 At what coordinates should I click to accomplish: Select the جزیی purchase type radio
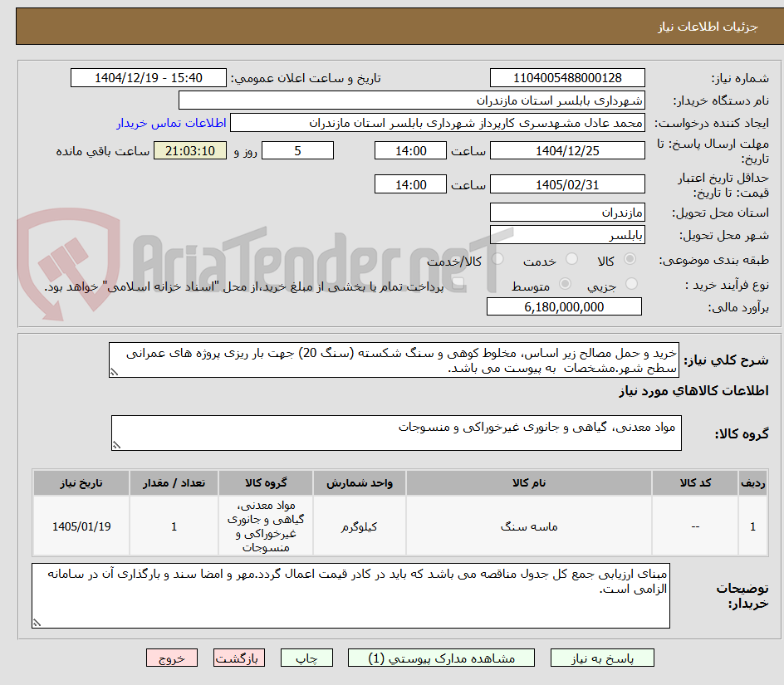click(631, 283)
